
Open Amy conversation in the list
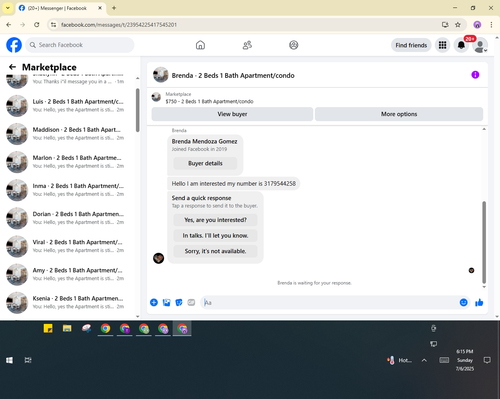coord(67,274)
